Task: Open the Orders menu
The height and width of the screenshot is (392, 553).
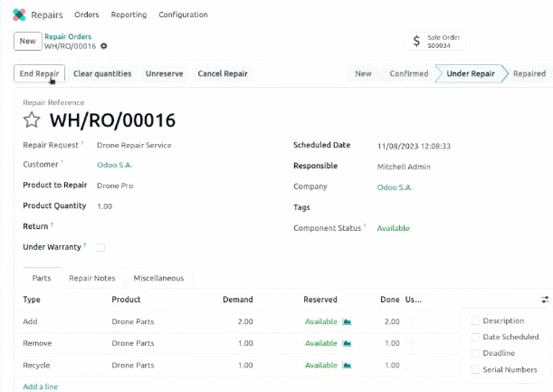Action: pos(86,14)
